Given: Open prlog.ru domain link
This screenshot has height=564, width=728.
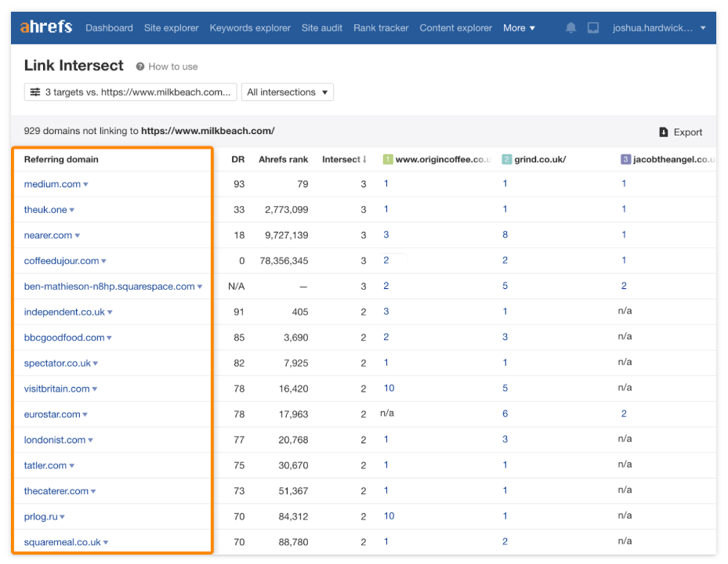Looking at the screenshot, I should point(41,516).
